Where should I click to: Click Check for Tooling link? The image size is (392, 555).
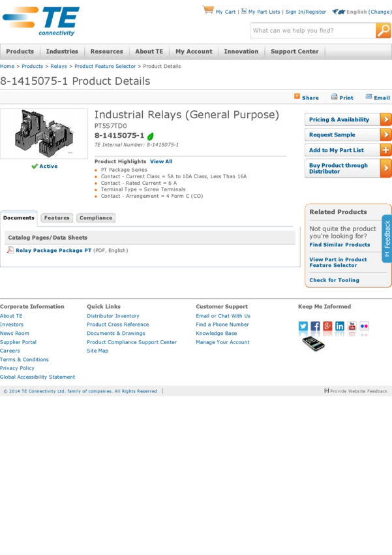tap(335, 280)
